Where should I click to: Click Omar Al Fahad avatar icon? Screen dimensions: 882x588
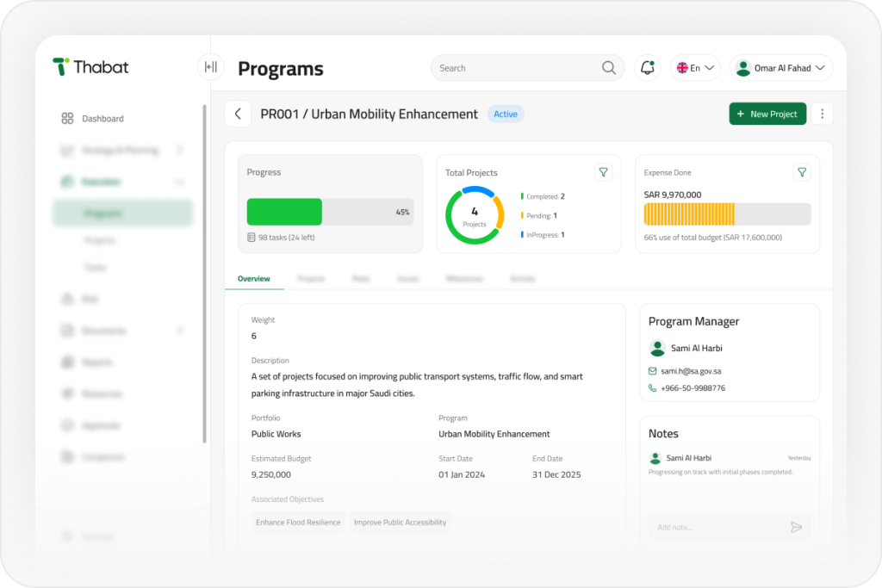pos(743,68)
